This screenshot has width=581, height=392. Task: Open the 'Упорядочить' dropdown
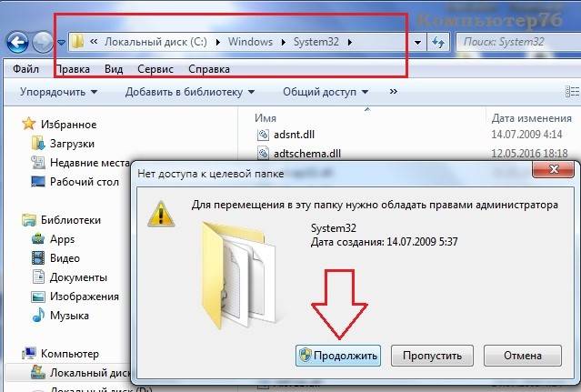coord(58,92)
